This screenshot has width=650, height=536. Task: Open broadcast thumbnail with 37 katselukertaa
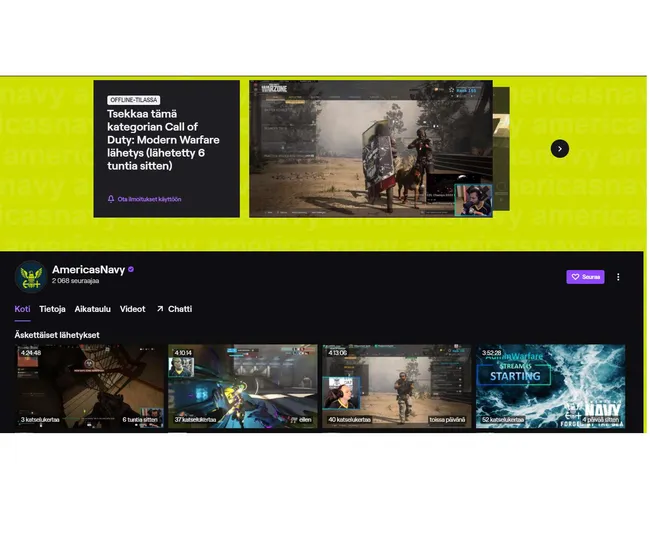coord(243,386)
